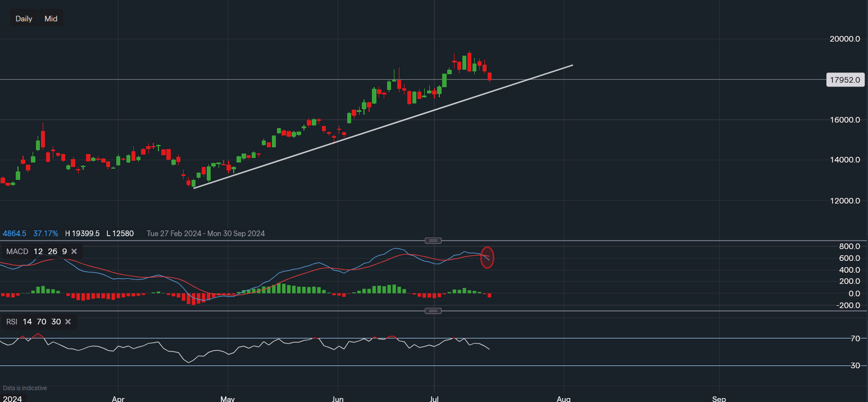Screen dimensions: 868x402
Task: Click the grip handle below the MACD panel
Action: [433, 310]
